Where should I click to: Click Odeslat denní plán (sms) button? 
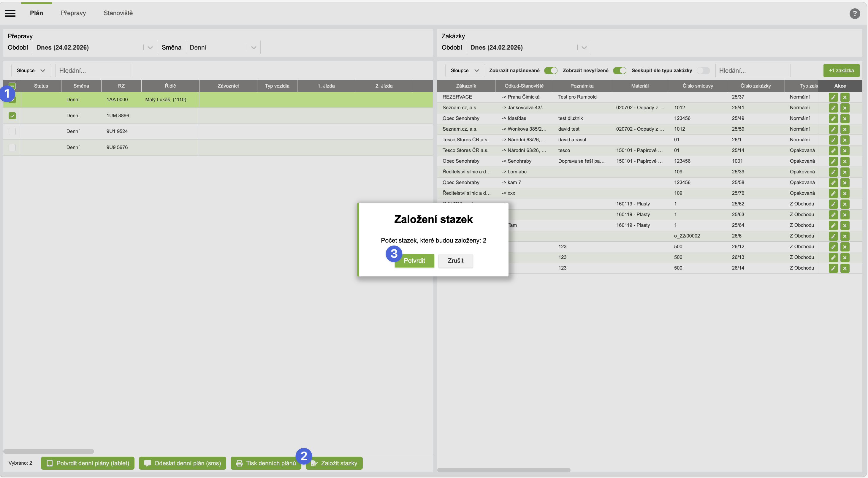(x=183, y=463)
